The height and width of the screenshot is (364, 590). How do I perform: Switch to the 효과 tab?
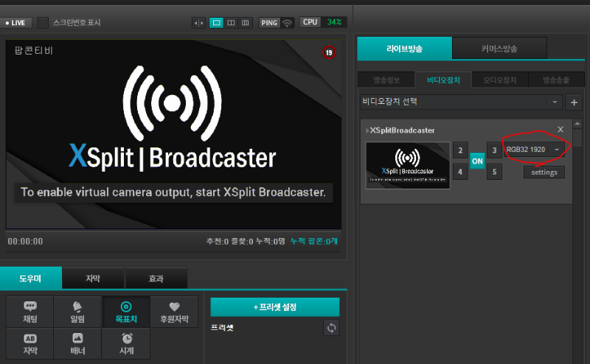(x=156, y=279)
